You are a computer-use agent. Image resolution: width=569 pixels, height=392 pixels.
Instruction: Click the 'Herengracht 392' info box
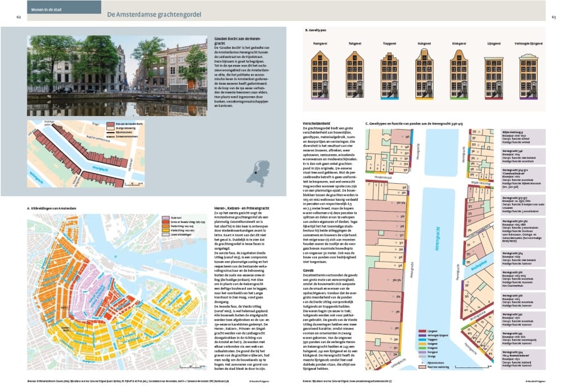pos(523,319)
